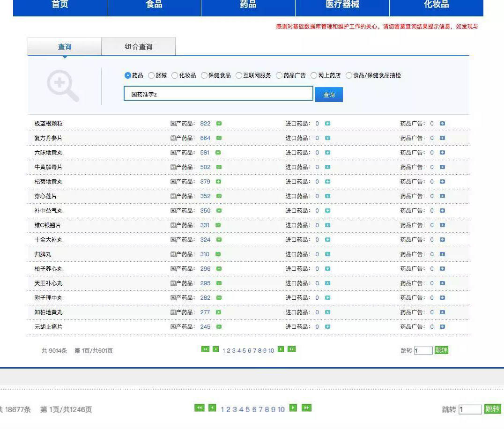Click imported drugs plus icon for 六味地黄丸
This screenshot has height=429, width=504.
[327, 152]
